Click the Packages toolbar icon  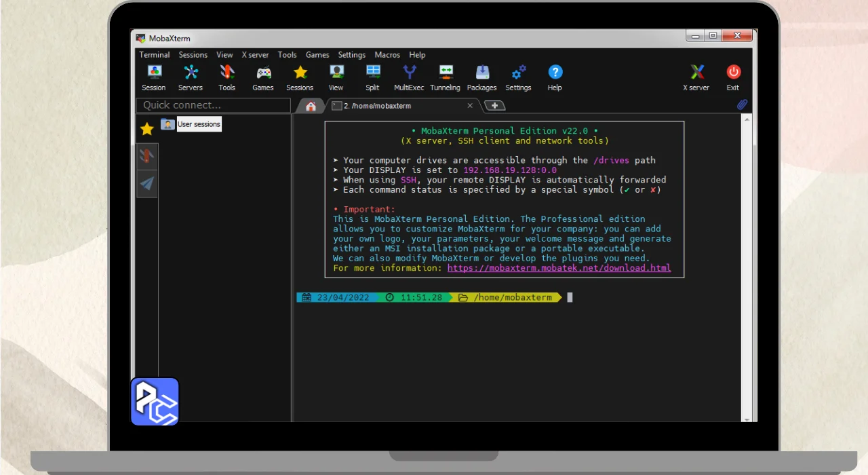pos(481,77)
